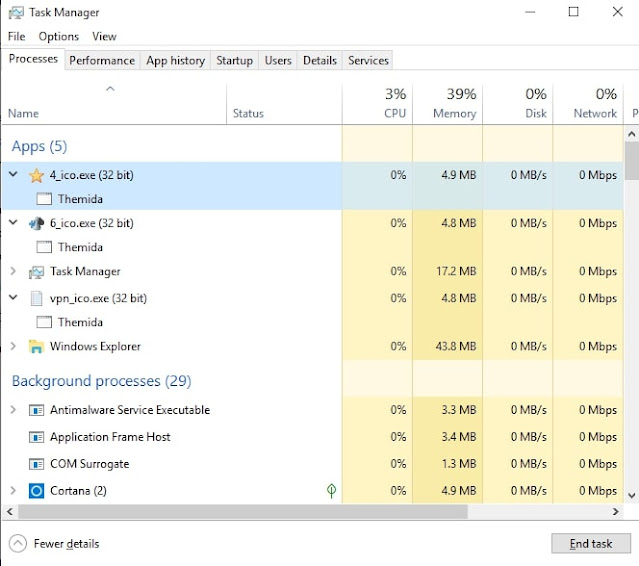639x566 pixels.
Task: Click the vertical scrollbar up arrow
Action: 632,134
